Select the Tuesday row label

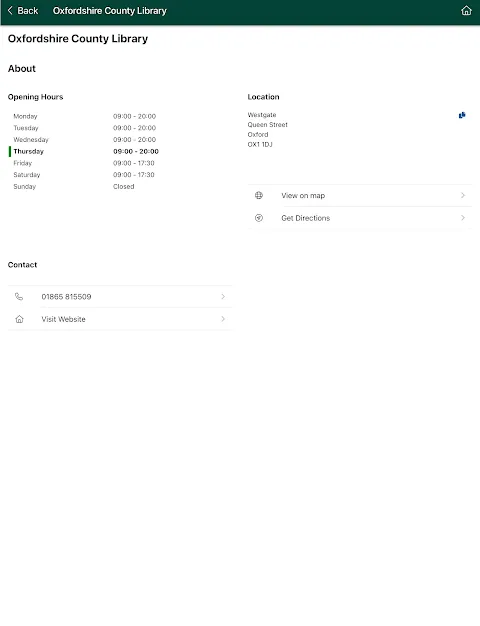tap(26, 128)
